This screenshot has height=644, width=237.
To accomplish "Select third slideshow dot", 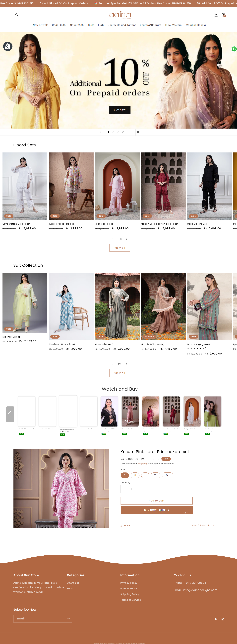I will pyautogui.click(x=118, y=132).
